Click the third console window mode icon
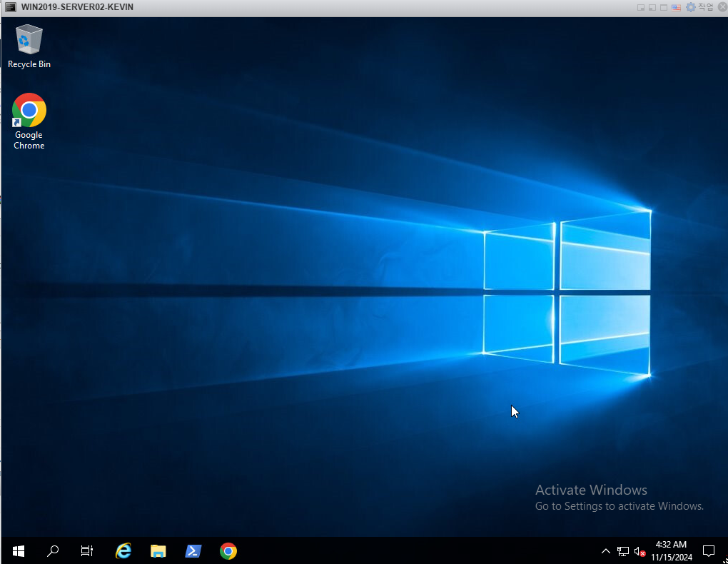This screenshot has width=728, height=564. tap(664, 7)
